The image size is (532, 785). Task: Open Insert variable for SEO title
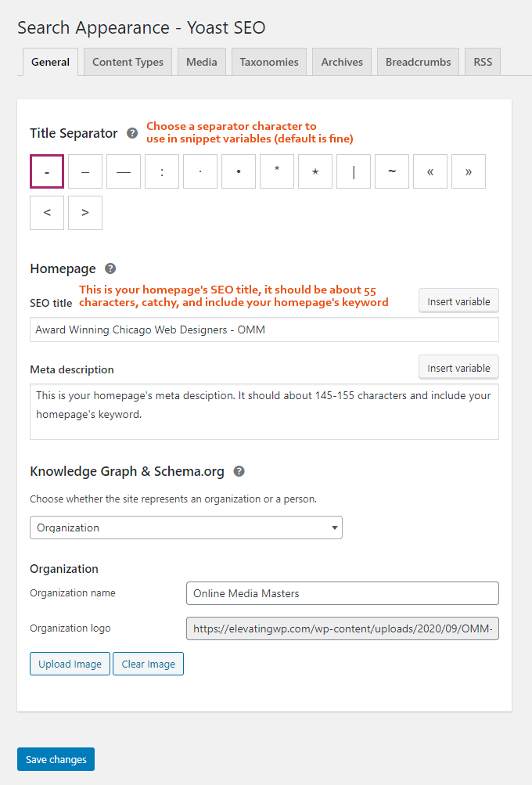(x=458, y=301)
